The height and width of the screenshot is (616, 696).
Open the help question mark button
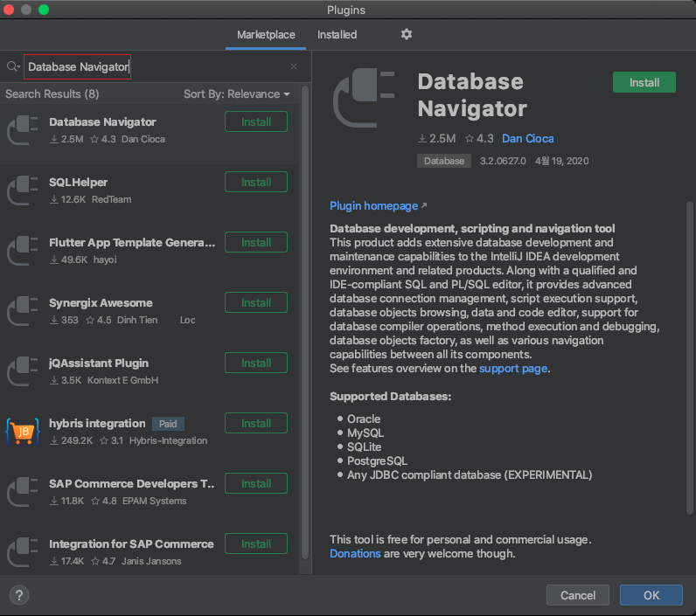[19, 595]
